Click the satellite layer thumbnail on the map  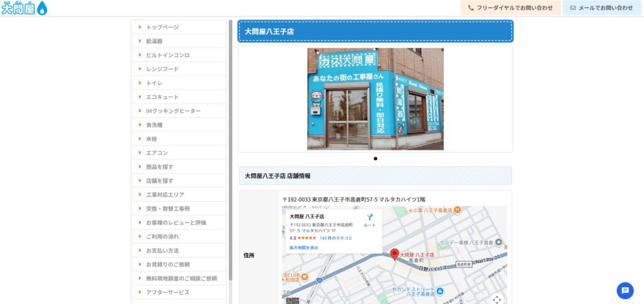[293, 300]
